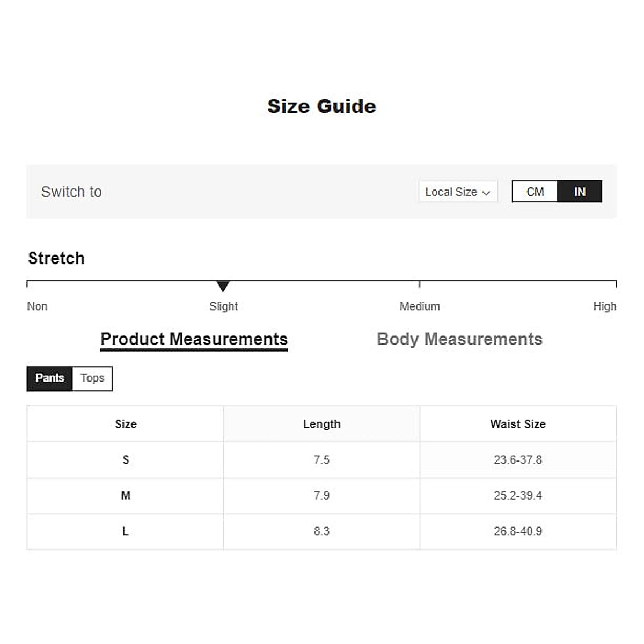Image resolution: width=644 pixels, height=644 pixels.
Task: Click the Waist Size column header
Action: pos(518,424)
